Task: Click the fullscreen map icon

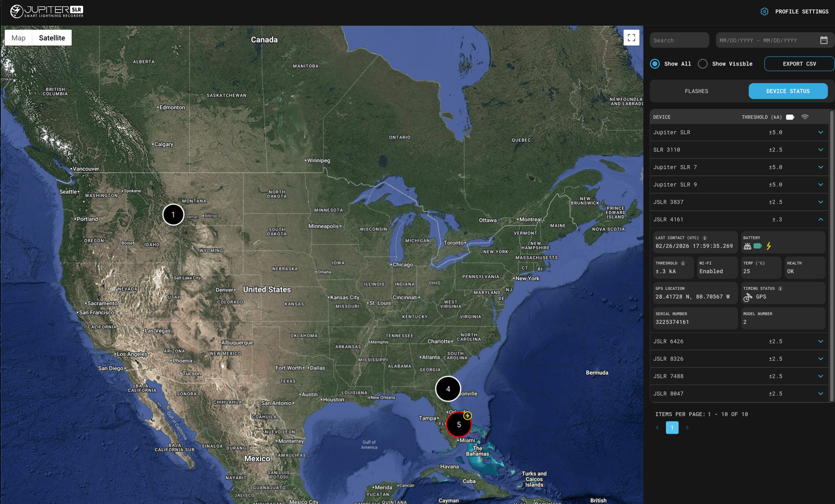Action: 631,38
